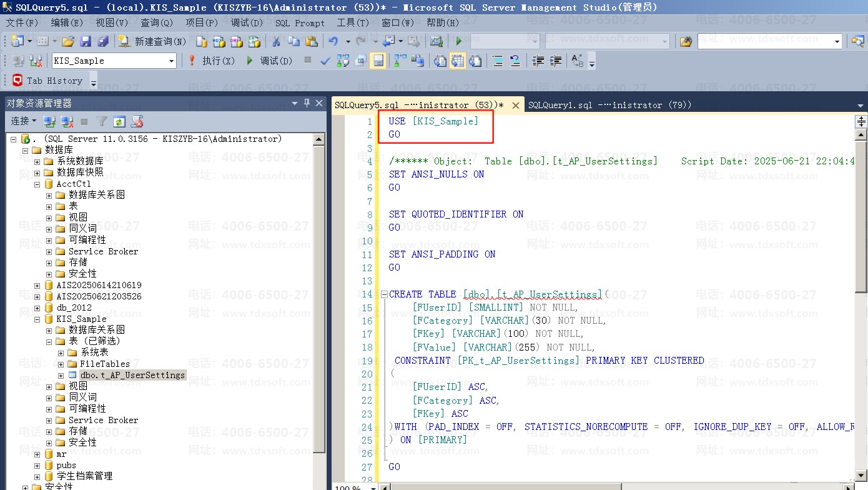
Task: Click the Cut scissors icon
Action: pyautogui.click(x=275, y=41)
